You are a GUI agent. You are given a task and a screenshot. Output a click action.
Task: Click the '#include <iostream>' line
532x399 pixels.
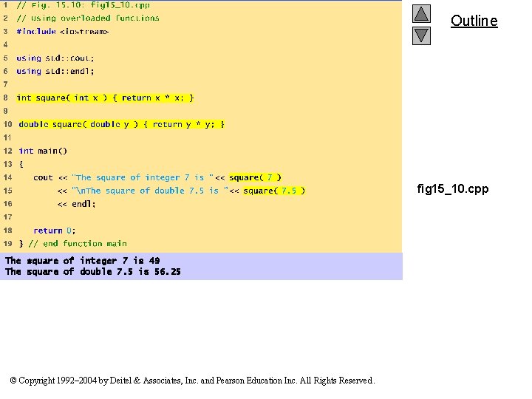pos(63,32)
